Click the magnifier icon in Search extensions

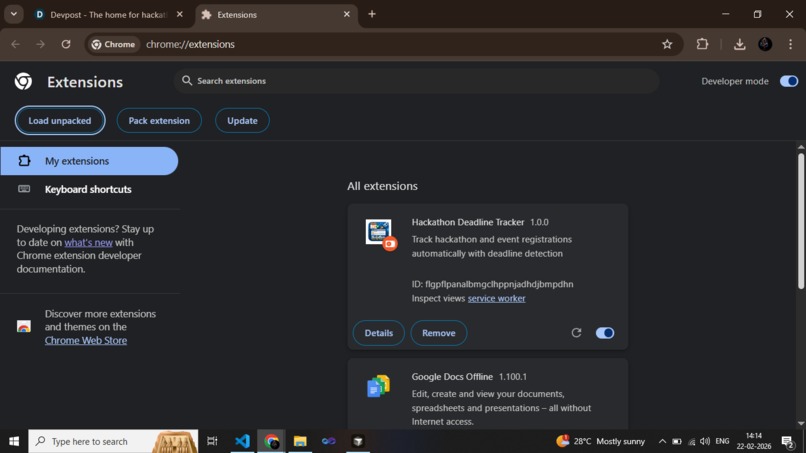tap(187, 81)
